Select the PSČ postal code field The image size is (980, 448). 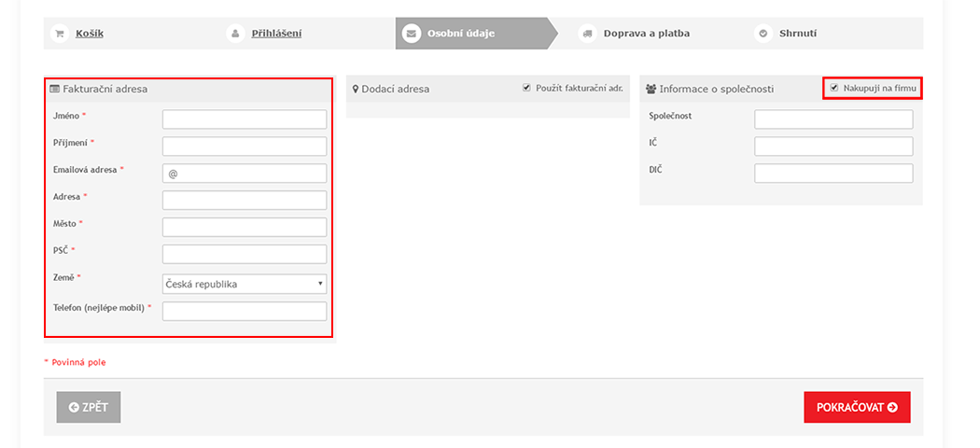tap(245, 255)
